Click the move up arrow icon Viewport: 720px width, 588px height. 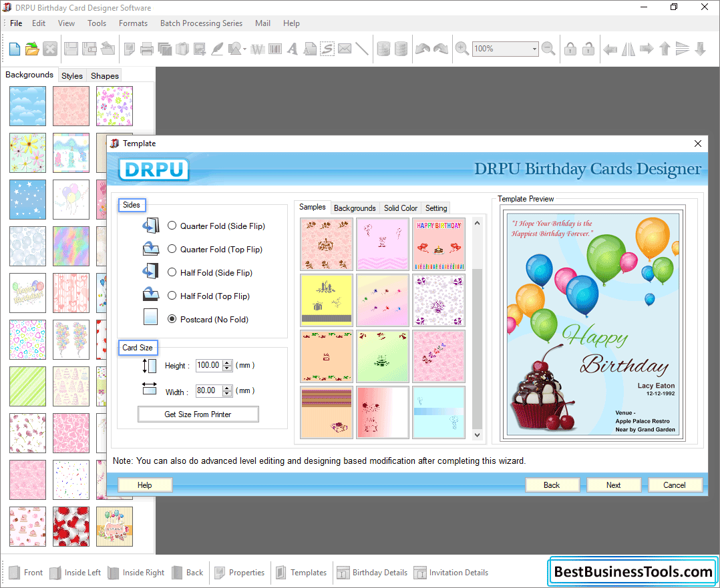pos(665,49)
